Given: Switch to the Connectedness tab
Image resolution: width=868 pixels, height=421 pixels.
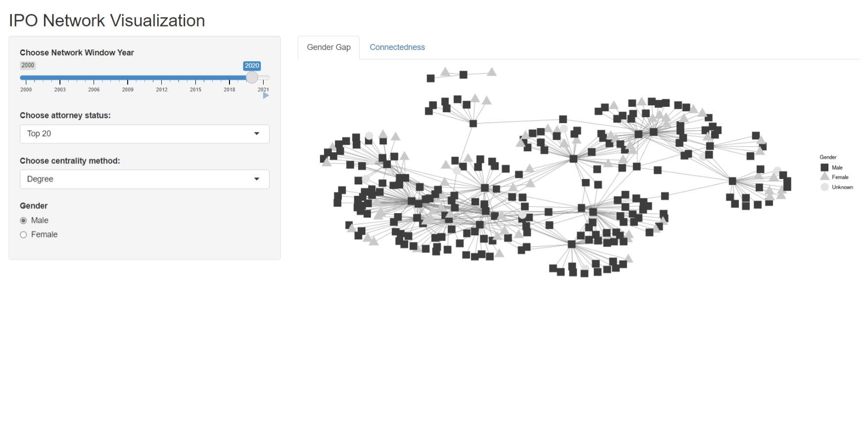Looking at the screenshot, I should click(x=397, y=47).
